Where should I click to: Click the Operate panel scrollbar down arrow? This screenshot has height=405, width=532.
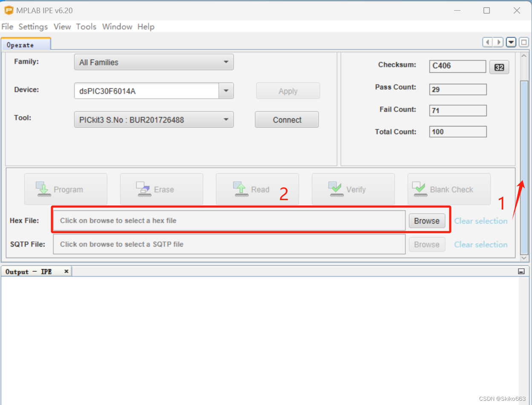click(x=524, y=258)
